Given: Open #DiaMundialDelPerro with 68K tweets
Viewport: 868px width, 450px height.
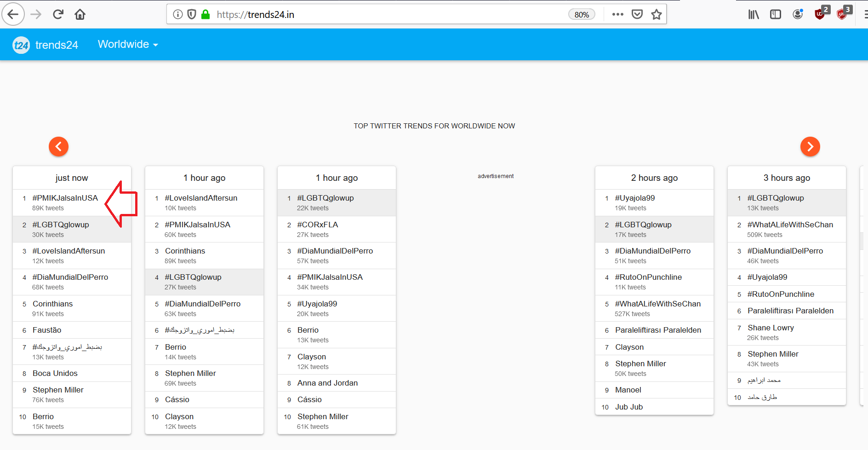Looking at the screenshot, I should tap(70, 277).
